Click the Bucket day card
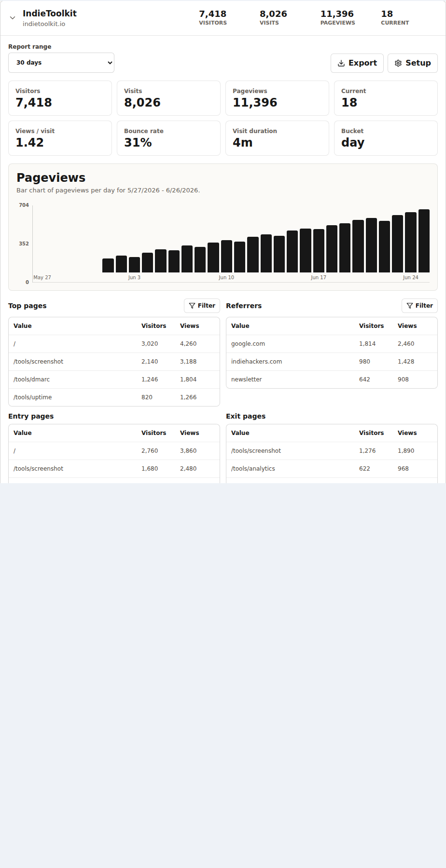Image resolution: width=446 pixels, height=868 pixels. (386, 138)
